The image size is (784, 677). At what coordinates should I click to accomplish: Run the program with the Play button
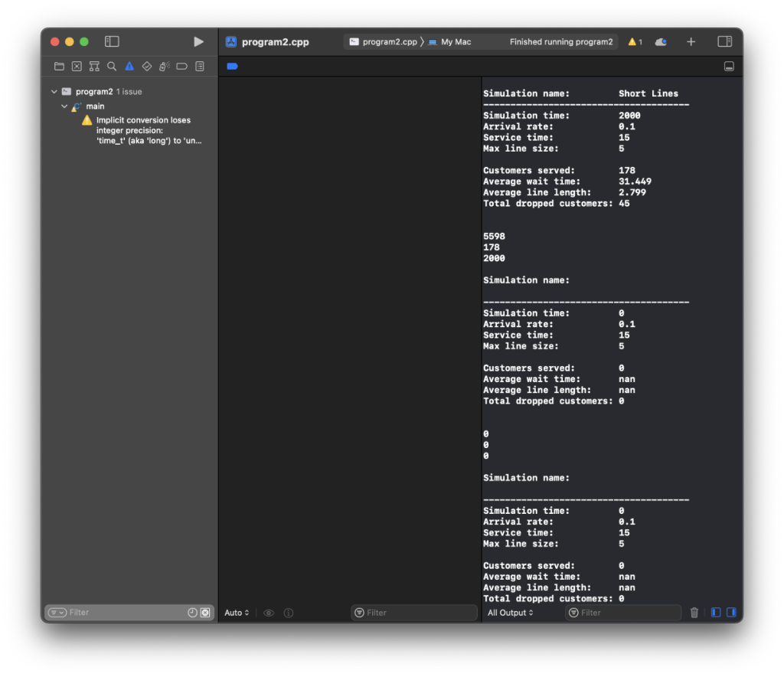click(198, 41)
